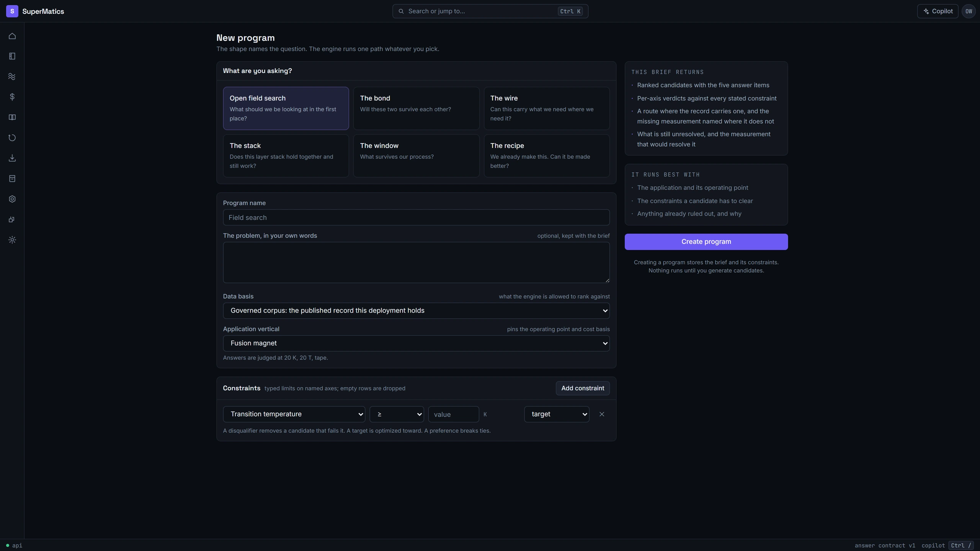Screen dimensions: 980x551
Task: Select The wire question shape
Action: (547, 108)
